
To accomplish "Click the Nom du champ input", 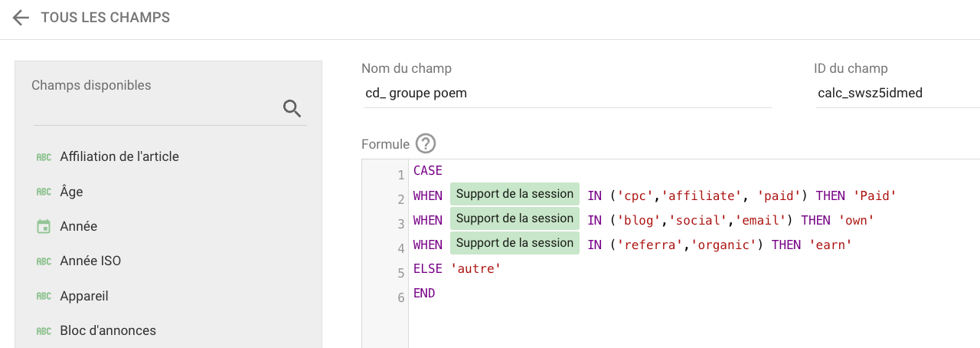I will point(566,94).
